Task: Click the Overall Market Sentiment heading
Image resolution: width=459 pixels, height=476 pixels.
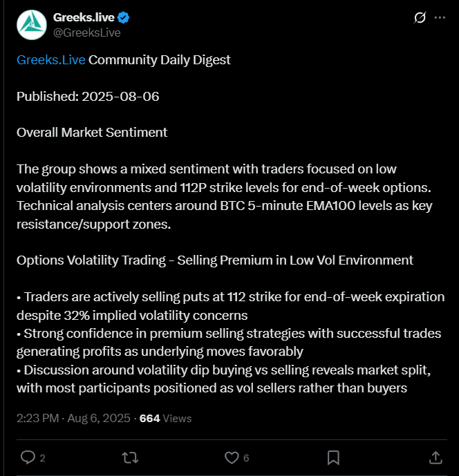Action: (x=92, y=133)
